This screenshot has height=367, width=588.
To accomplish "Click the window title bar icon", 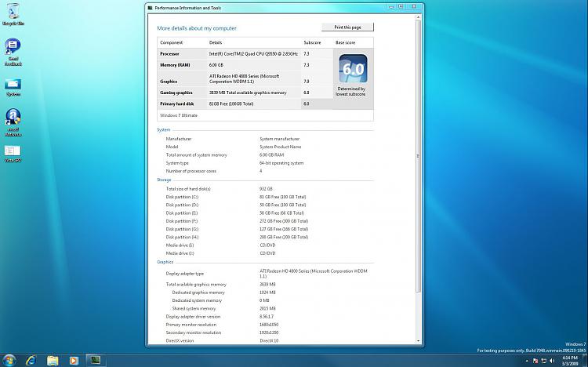I will pyautogui.click(x=151, y=8).
